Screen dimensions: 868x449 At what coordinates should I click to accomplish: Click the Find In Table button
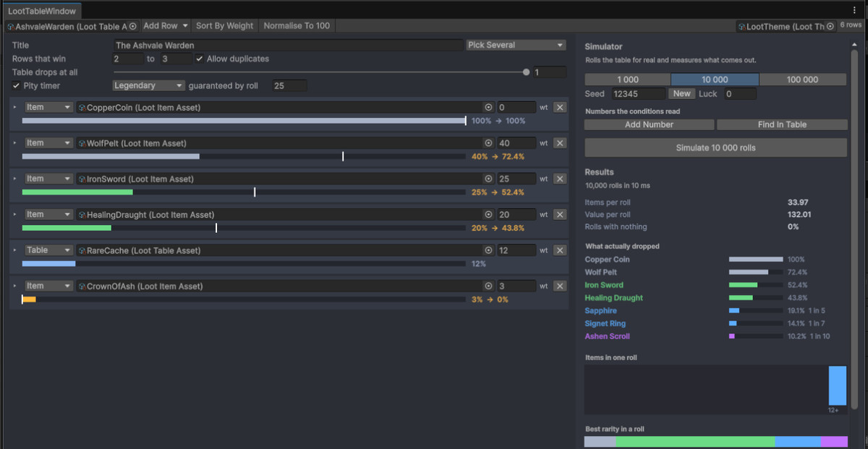tap(782, 124)
